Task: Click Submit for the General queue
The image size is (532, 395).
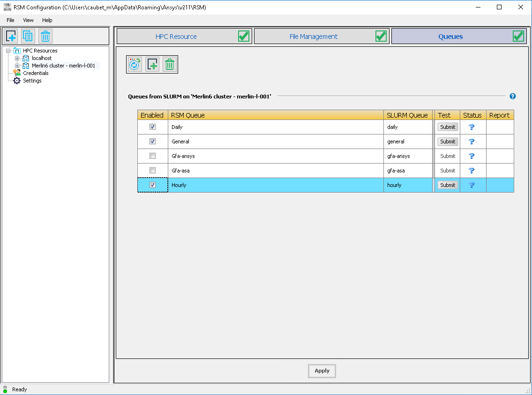Action: pos(447,142)
